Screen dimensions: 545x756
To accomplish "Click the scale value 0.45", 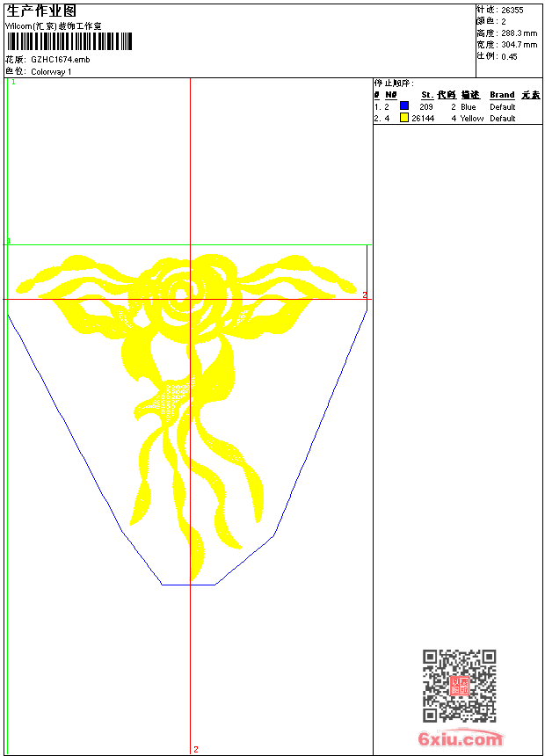I will [509, 57].
